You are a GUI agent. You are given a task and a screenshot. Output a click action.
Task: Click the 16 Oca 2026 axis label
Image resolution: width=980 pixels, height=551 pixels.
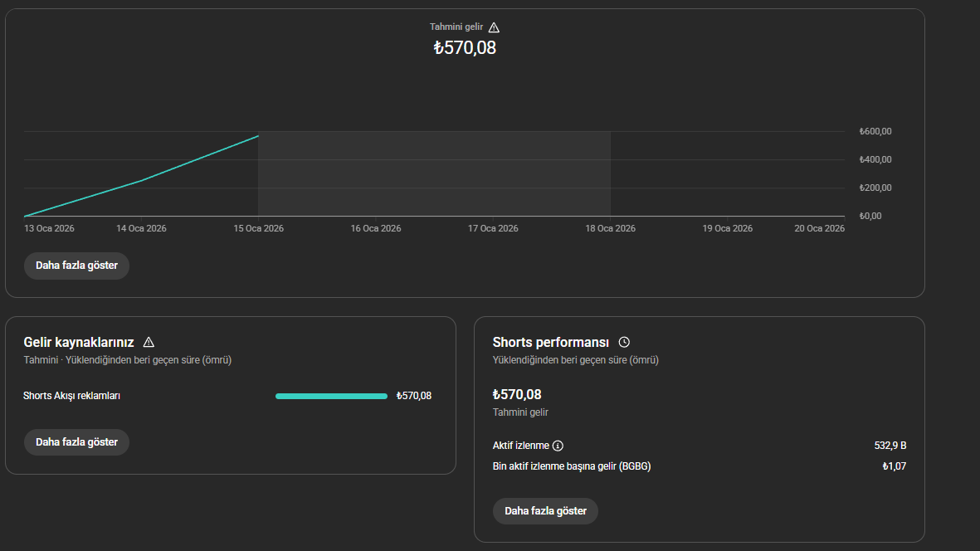click(x=376, y=229)
